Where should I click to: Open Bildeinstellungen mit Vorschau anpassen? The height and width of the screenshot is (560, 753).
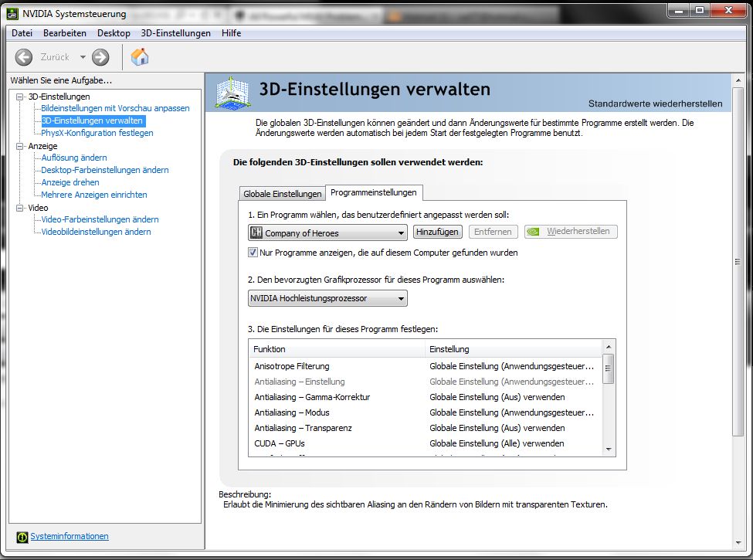coord(115,109)
